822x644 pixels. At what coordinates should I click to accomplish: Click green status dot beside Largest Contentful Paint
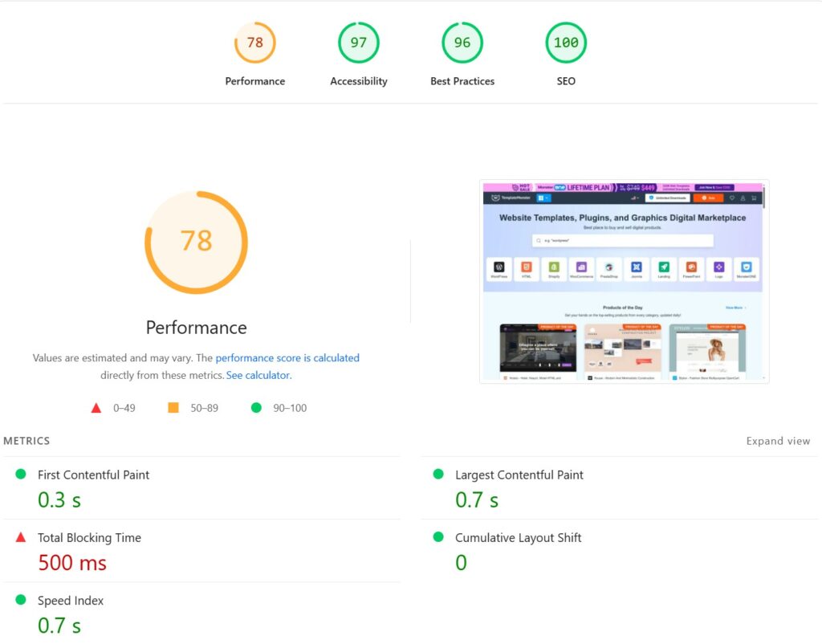[438, 474]
